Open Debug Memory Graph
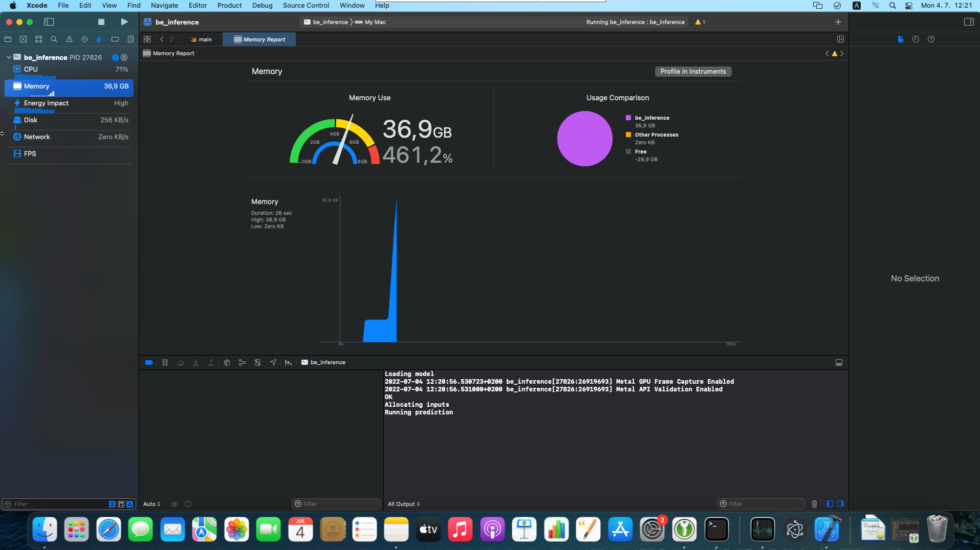The image size is (980, 550). coord(242,362)
